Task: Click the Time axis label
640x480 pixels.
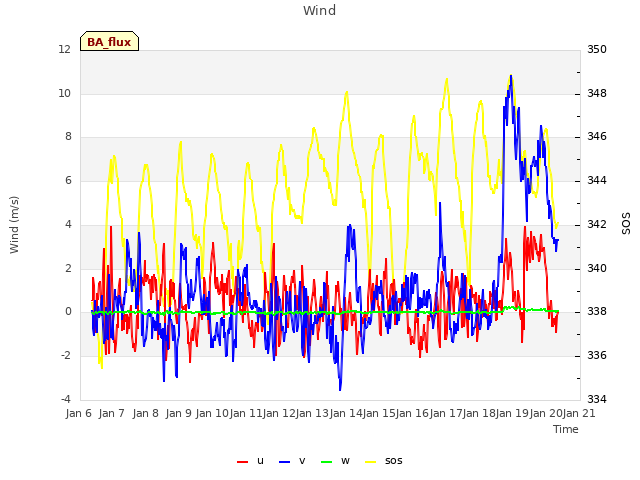Action: (x=566, y=429)
